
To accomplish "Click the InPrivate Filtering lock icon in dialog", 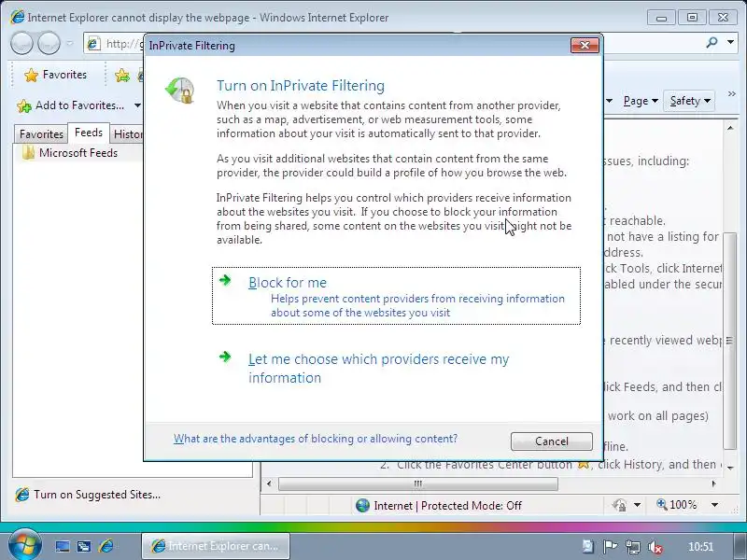I will (179, 90).
